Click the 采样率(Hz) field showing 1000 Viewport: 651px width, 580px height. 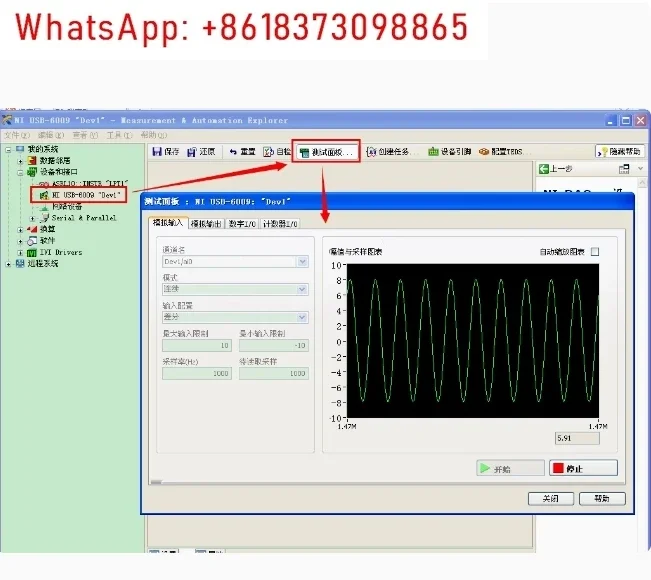coord(197,373)
